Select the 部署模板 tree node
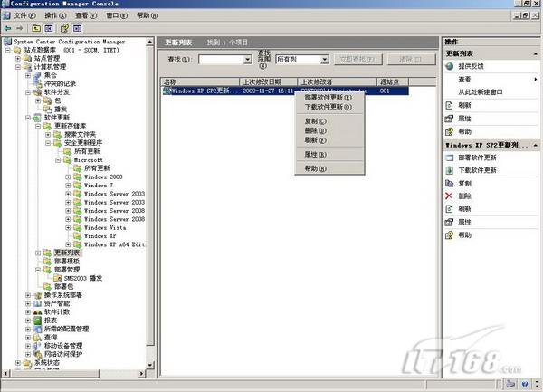Screen dimensions: 543x392 67,261
